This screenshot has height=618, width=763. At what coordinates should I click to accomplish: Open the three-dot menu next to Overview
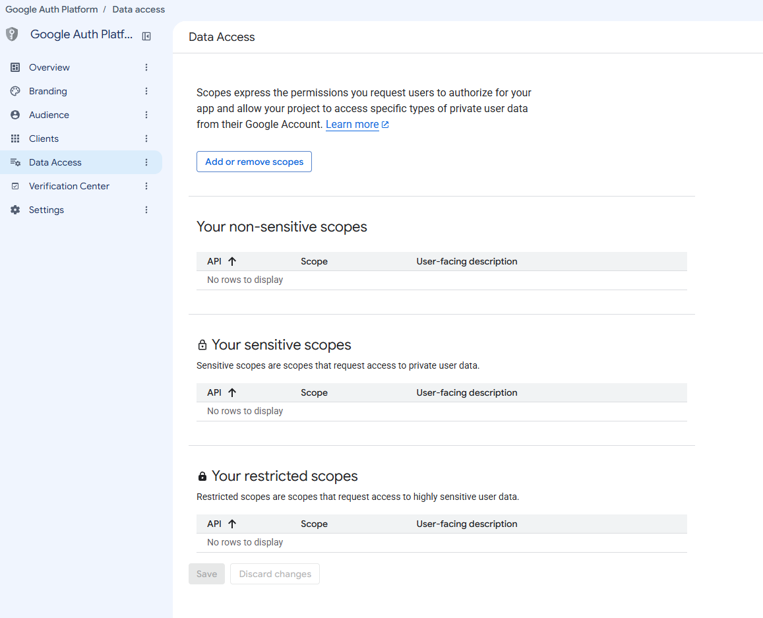pyautogui.click(x=146, y=67)
